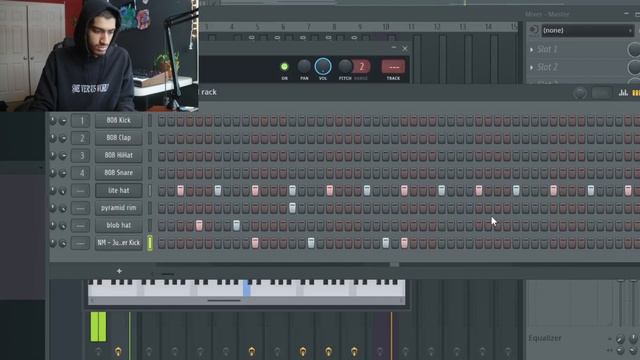Screen dimensions: 640x360
Task: Click the blob hat channel pan knob
Action: tap(53, 225)
